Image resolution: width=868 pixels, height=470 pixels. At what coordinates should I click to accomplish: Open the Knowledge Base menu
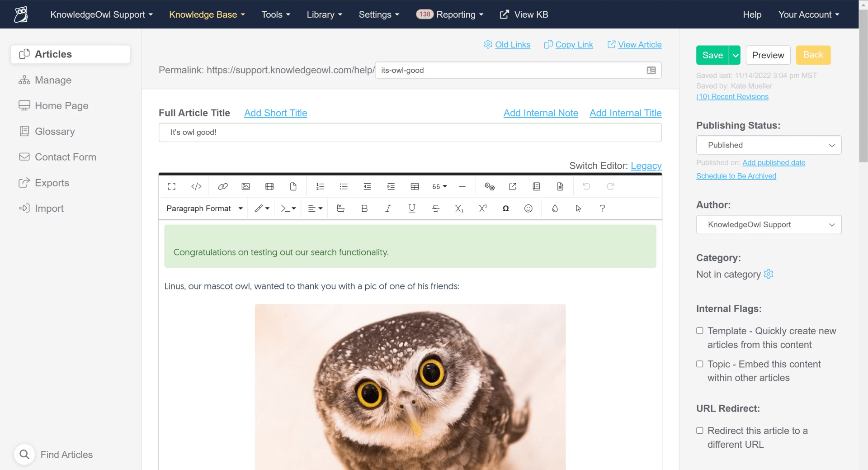(x=207, y=14)
